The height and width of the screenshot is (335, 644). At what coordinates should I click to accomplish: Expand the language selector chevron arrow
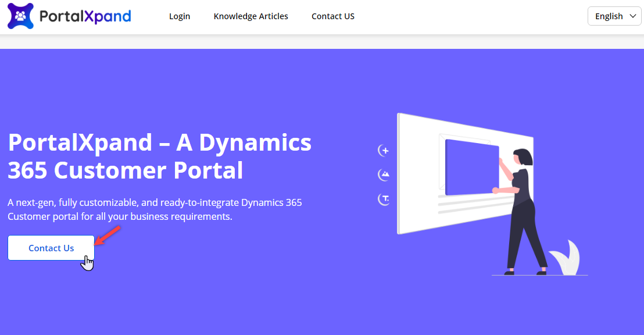[632, 16]
